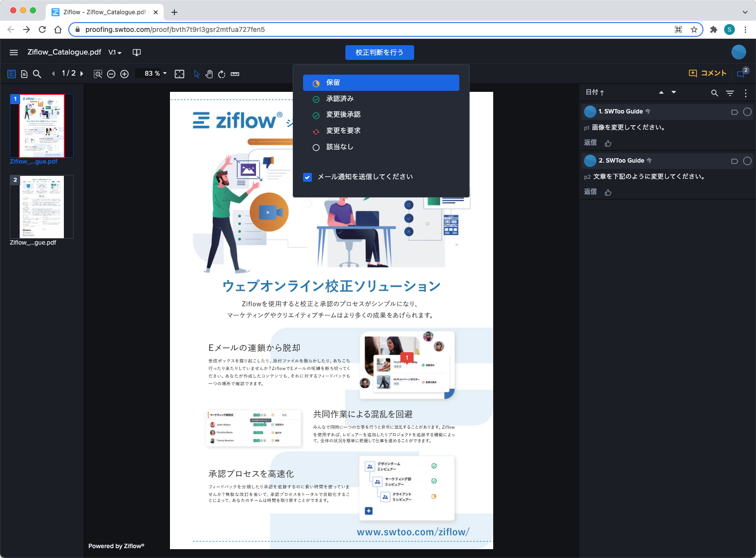Open the 83 % zoom level dropdown
The image size is (756, 558).
(155, 74)
